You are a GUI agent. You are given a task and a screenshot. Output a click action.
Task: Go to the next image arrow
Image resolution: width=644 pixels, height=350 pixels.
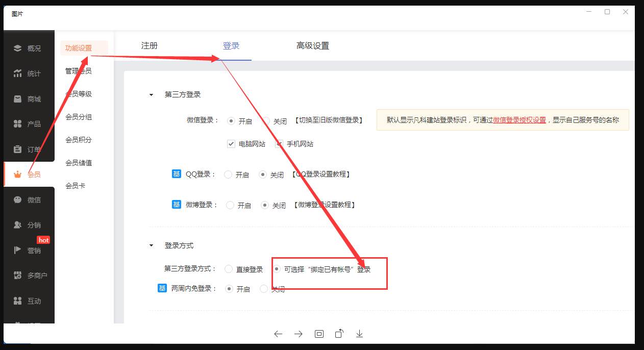pos(299,334)
